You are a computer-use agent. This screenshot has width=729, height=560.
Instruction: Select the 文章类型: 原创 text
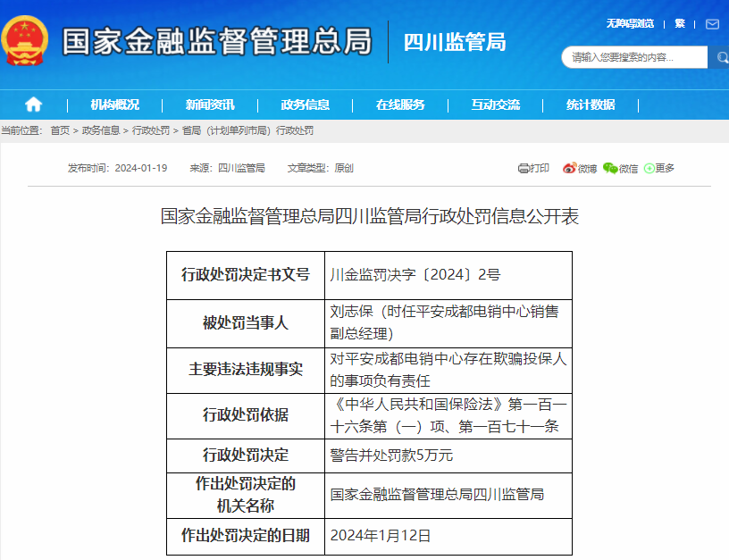click(x=321, y=168)
